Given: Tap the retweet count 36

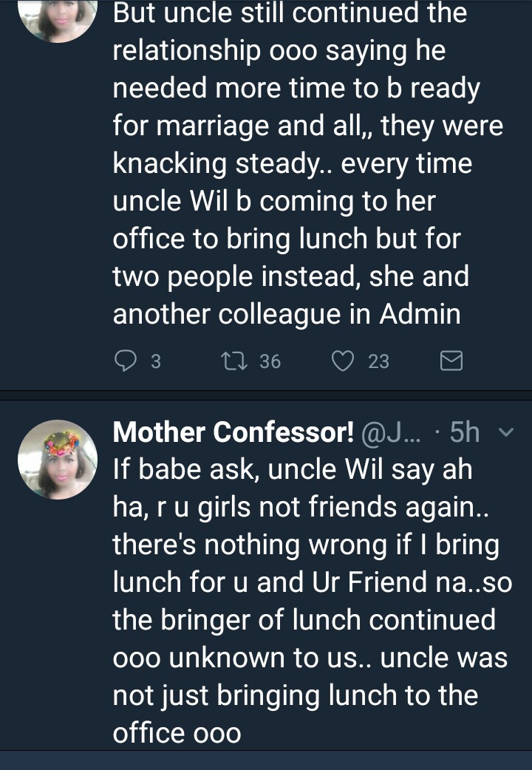Looking at the screenshot, I should (x=270, y=361).
